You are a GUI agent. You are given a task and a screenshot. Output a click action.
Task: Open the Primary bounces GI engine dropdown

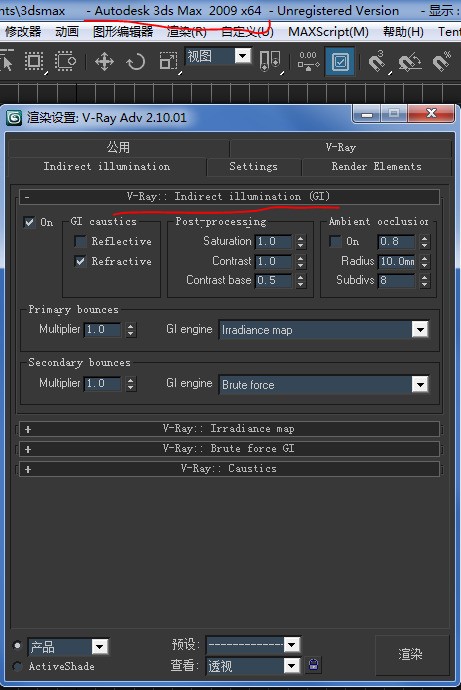323,330
